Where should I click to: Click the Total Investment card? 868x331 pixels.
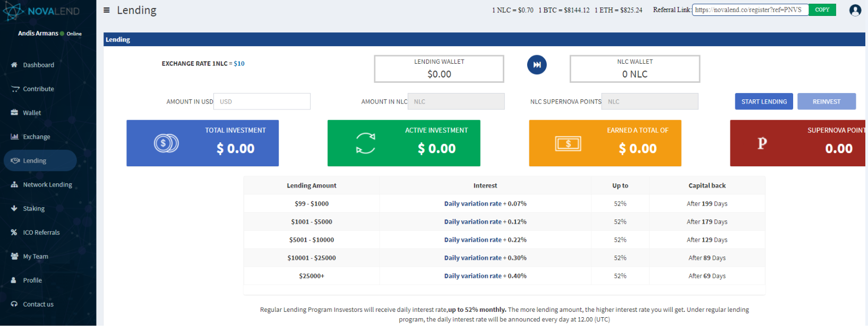[x=202, y=143]
